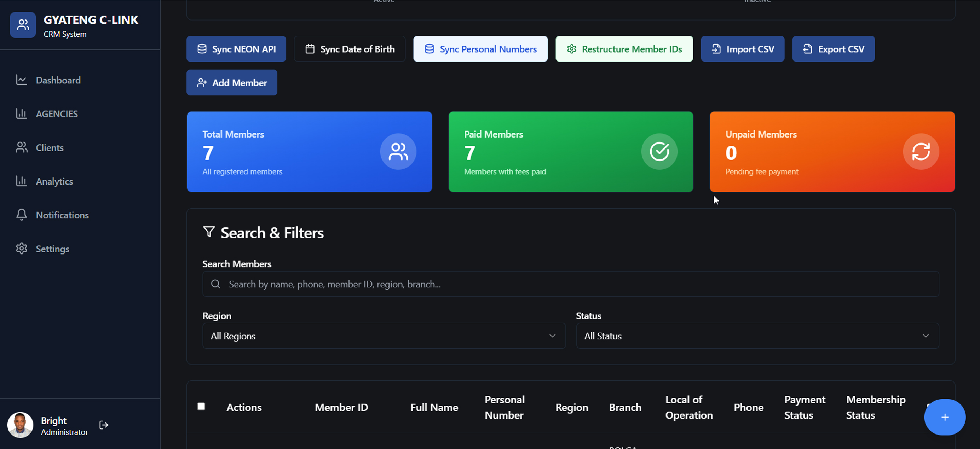Open the All Regions dropdown
Screen dimensions: 980x449
[384, 336]
